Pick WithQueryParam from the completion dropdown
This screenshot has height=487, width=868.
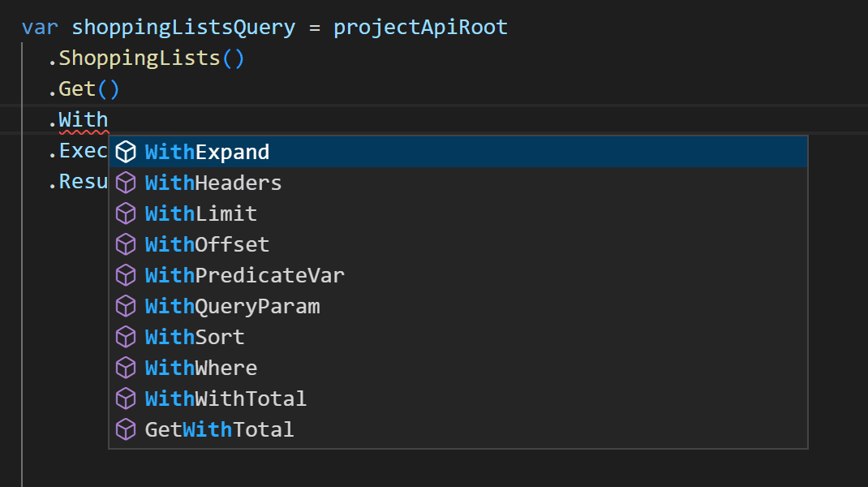pyautogui.click(x=233, y=305)
